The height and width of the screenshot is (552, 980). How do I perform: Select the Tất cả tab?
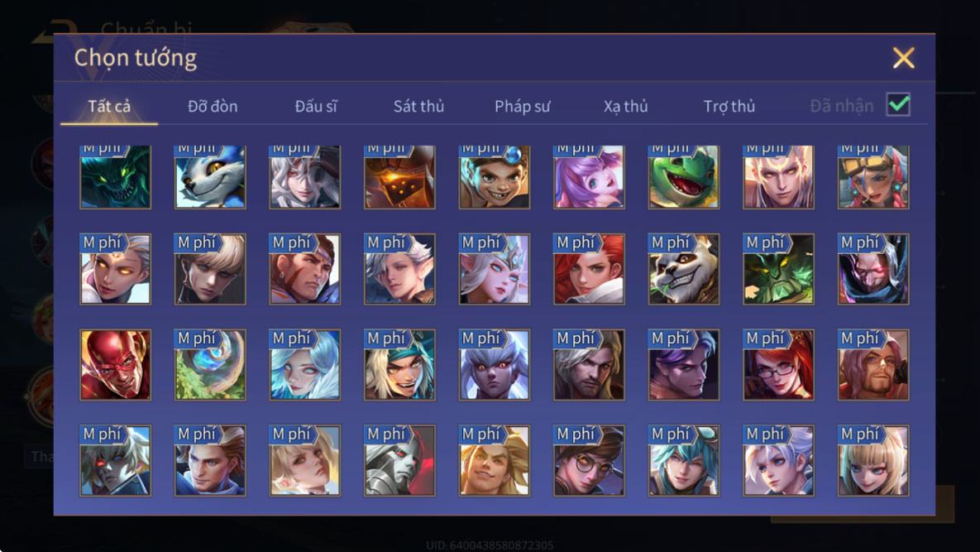click(x=109, y=106)
